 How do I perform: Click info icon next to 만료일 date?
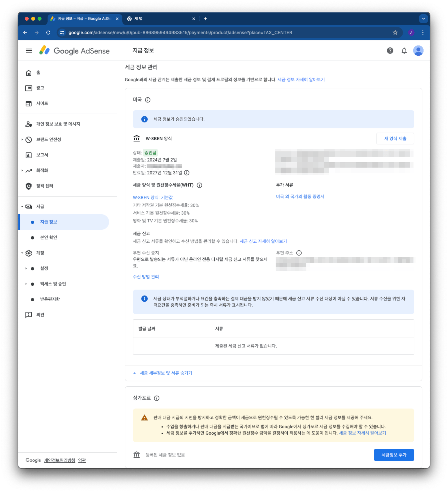(186, 172)
